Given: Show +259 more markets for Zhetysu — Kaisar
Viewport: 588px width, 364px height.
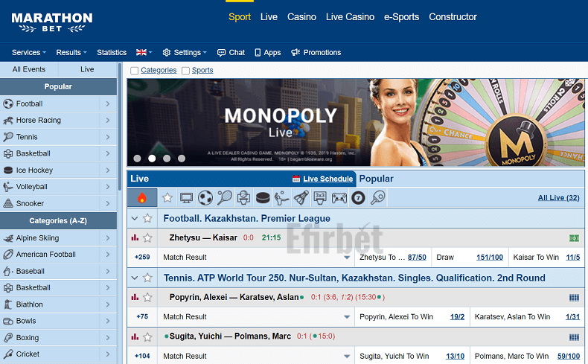Looking at the screenshot, I should pyautogui.click(x=142, y=257).
